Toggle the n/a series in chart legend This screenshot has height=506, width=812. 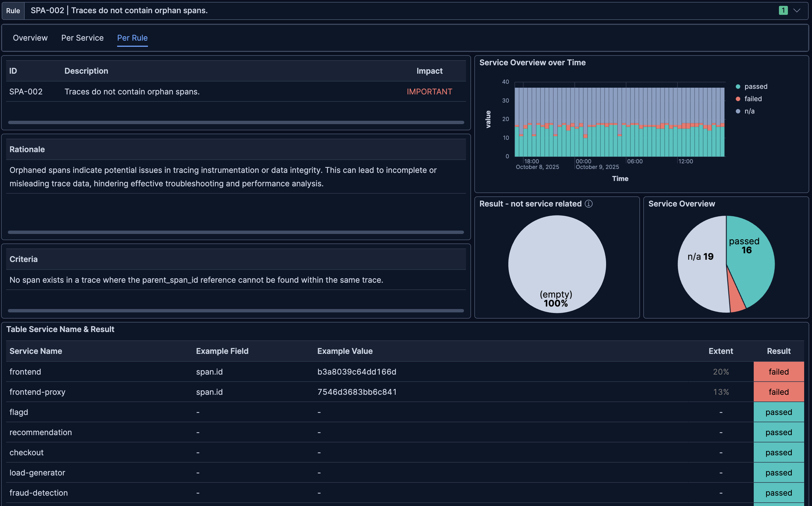click(745, 111)
